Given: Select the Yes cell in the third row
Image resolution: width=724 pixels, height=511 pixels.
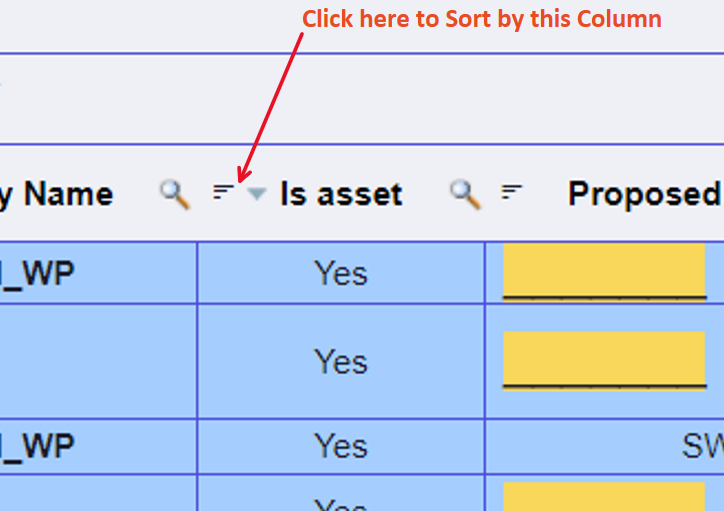Looking at the screenshot, I should pos(341,446).
